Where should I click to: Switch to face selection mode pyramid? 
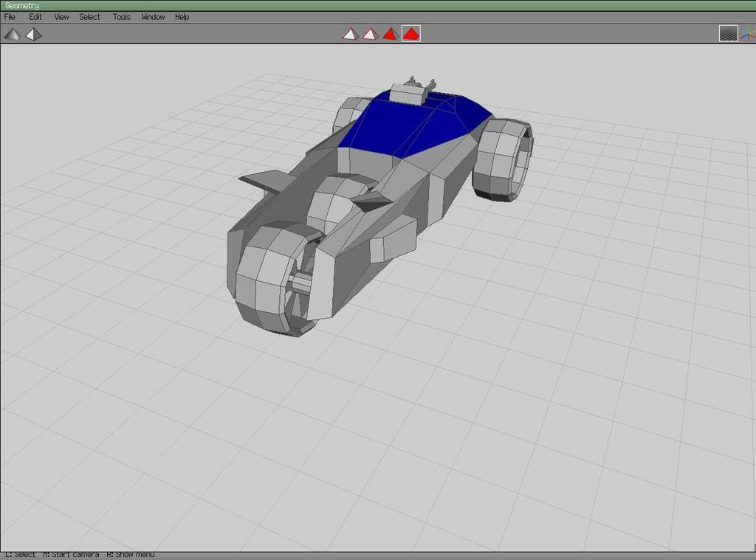tap(391, 34)
